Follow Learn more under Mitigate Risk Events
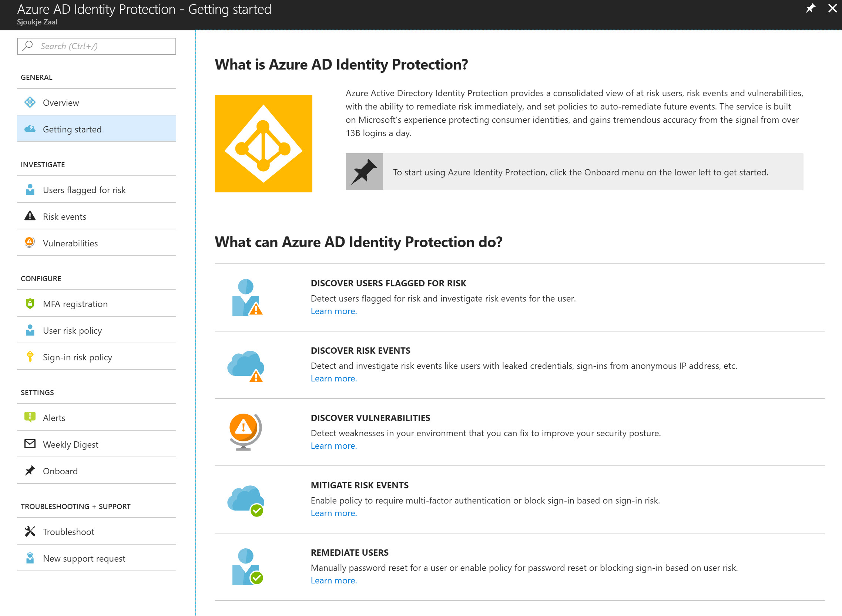The image size is (842, 616). [334, 513]
